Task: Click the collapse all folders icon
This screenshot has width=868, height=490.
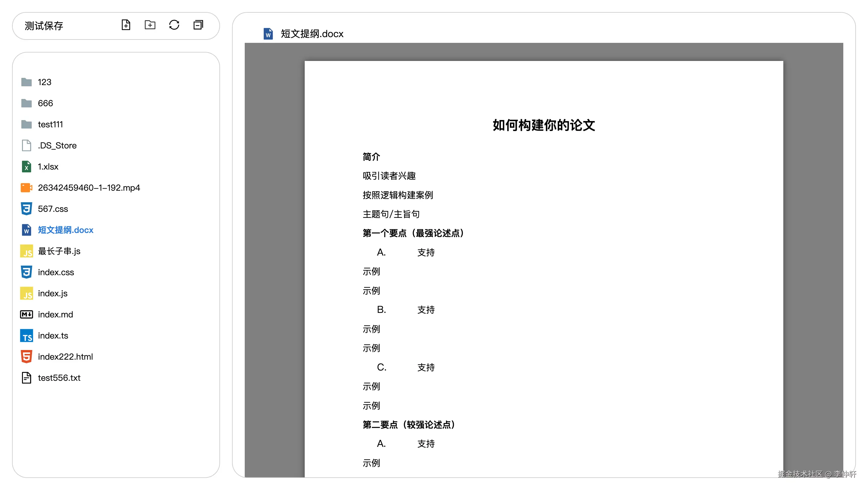Action: click(198, 25)
